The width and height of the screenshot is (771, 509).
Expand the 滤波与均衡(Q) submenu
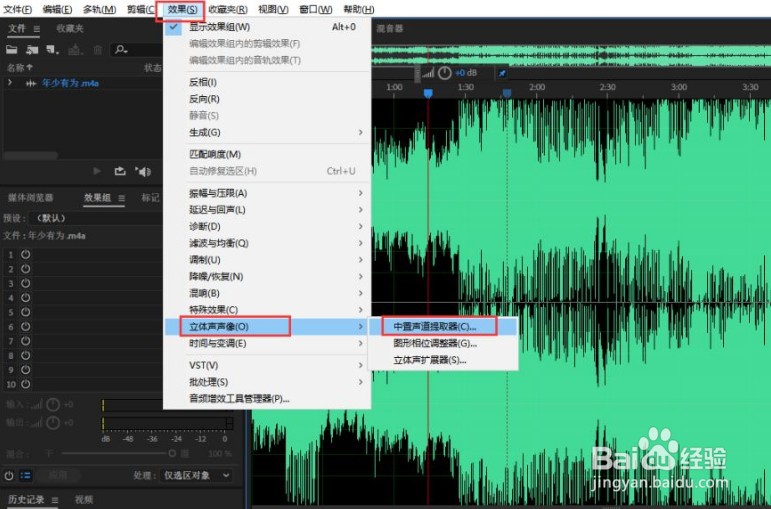267,243
